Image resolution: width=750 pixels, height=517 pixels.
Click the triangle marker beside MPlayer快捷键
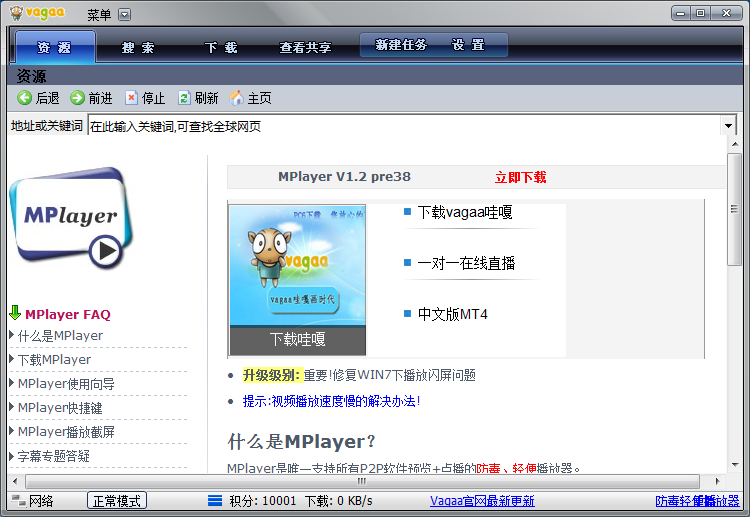coord(11,407)
